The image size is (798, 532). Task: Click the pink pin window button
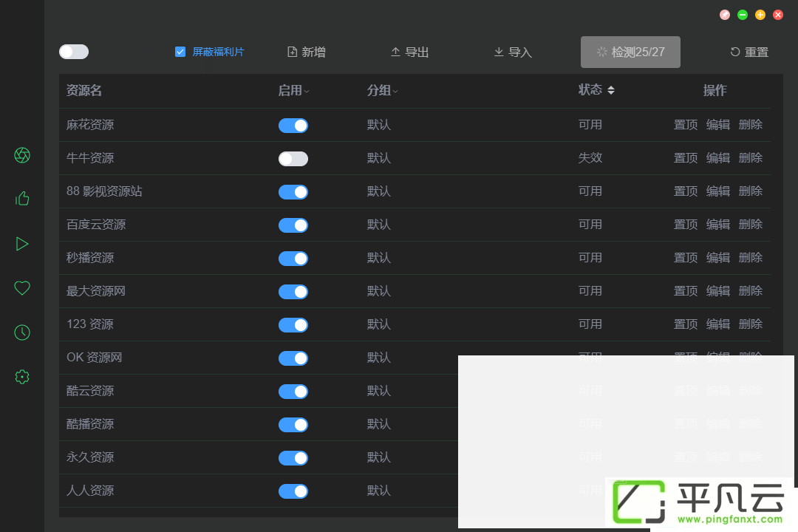click(x=725, y=15)
